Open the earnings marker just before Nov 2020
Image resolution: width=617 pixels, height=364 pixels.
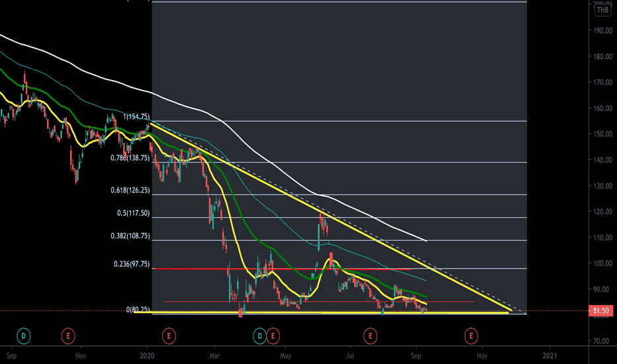[x=471, y=336]
